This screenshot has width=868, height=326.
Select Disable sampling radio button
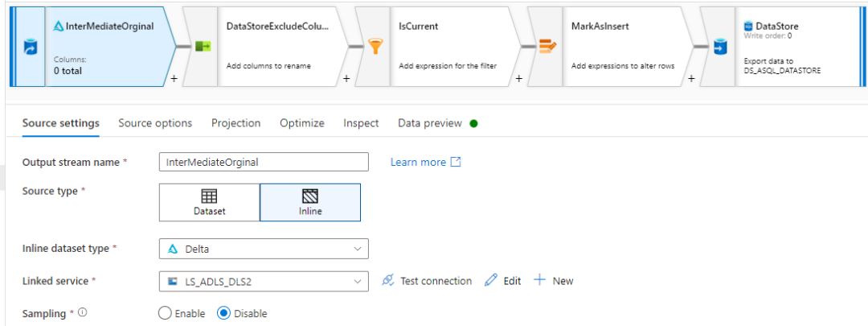coord(223,313)
